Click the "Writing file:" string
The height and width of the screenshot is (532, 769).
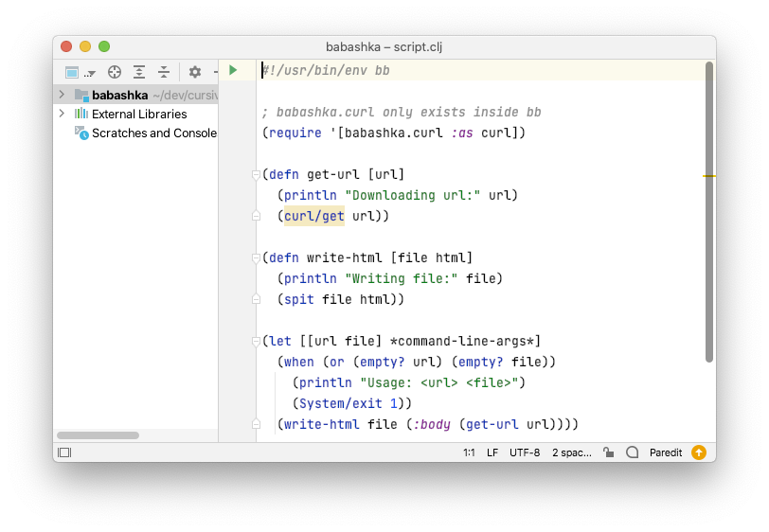click(x=402, y=278)
